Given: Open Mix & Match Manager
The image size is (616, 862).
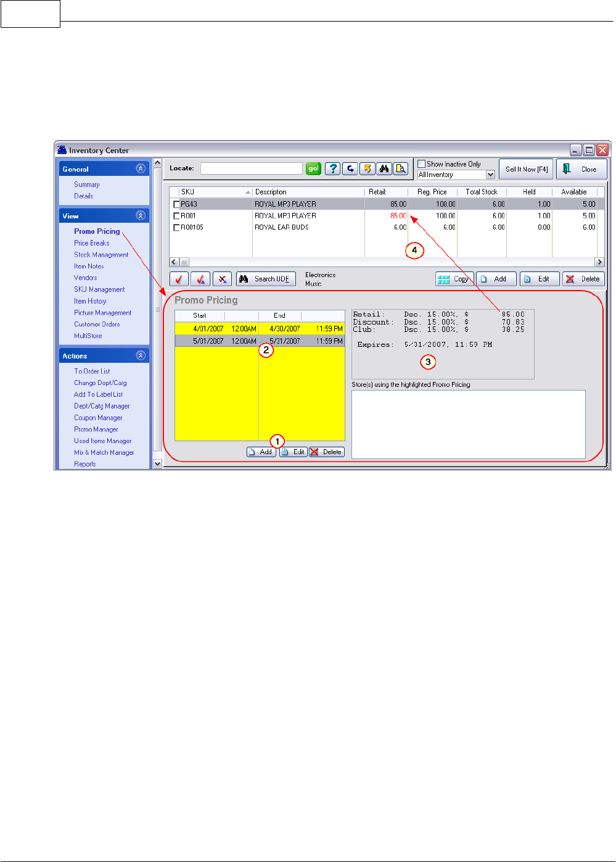Looking at the screenshot, I should coord(104,453).
